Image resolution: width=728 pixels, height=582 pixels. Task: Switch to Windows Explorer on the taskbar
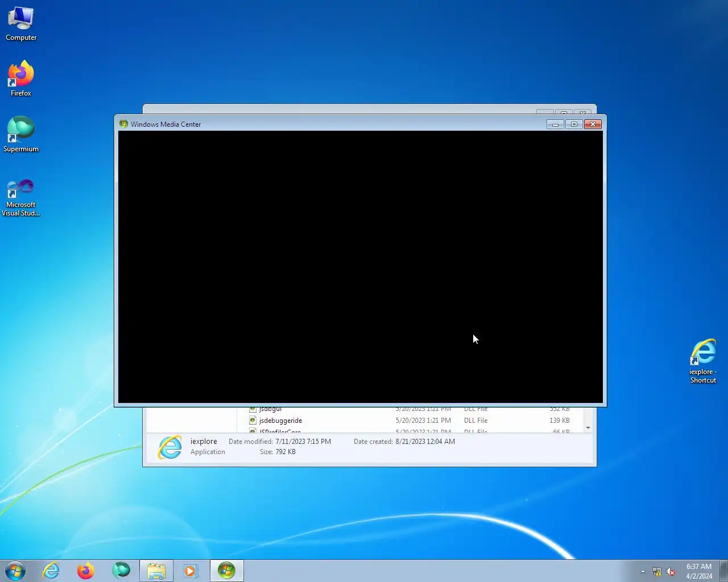[x=156, y=571]
